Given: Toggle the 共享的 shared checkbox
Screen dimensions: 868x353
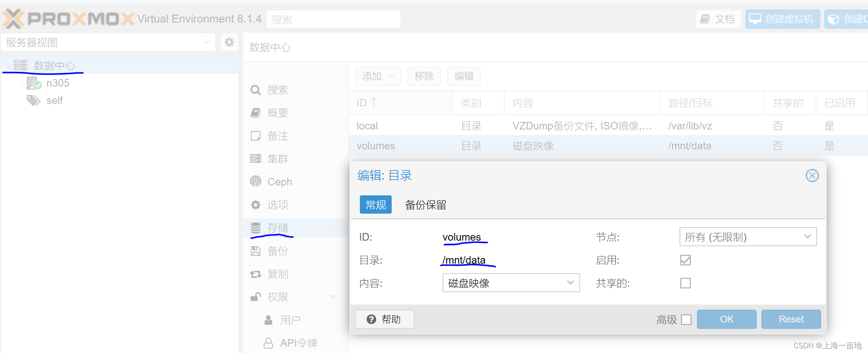Looking at the screenshot, I should click(x=685, y=283).
